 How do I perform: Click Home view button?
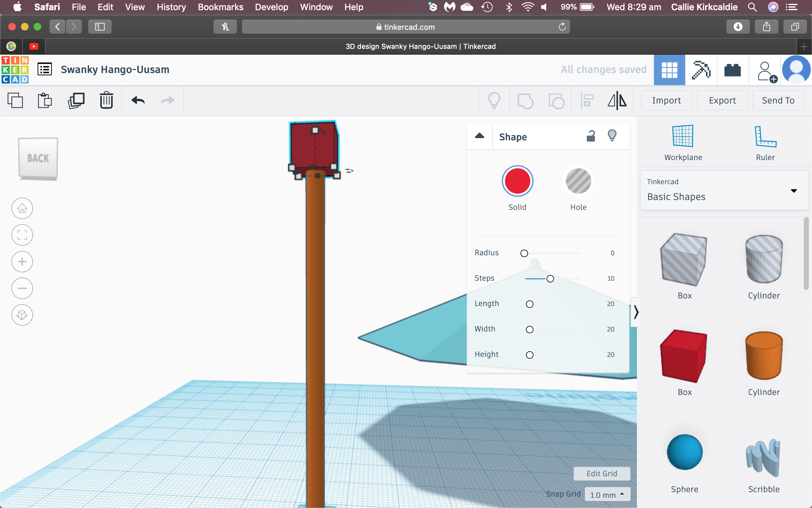click(22, 208)
